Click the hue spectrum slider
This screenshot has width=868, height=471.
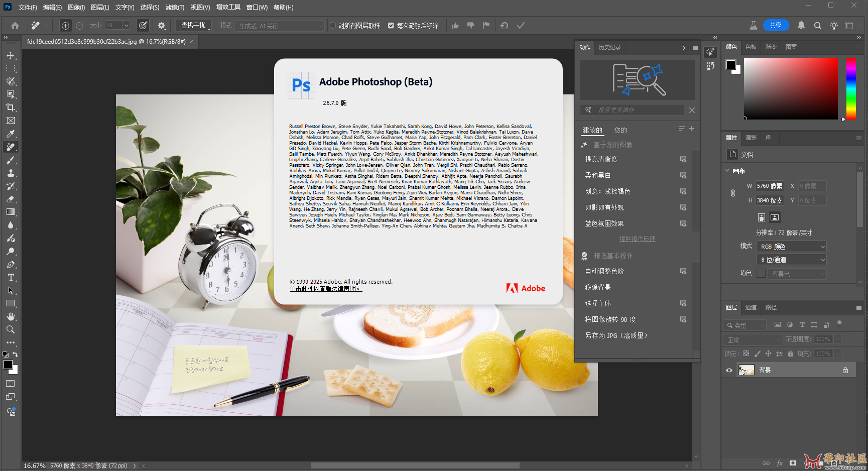(x=851, y=88)
